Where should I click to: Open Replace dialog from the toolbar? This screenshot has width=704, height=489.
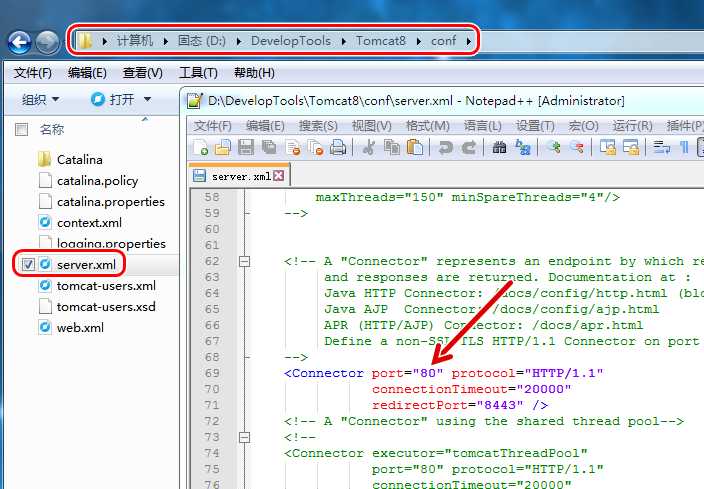coord(523,147)
